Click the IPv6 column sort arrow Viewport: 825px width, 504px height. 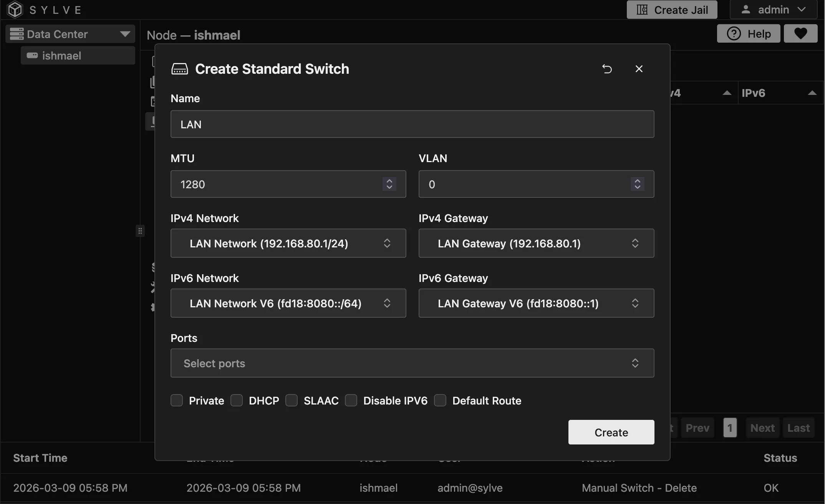click(x=812, y=93)
